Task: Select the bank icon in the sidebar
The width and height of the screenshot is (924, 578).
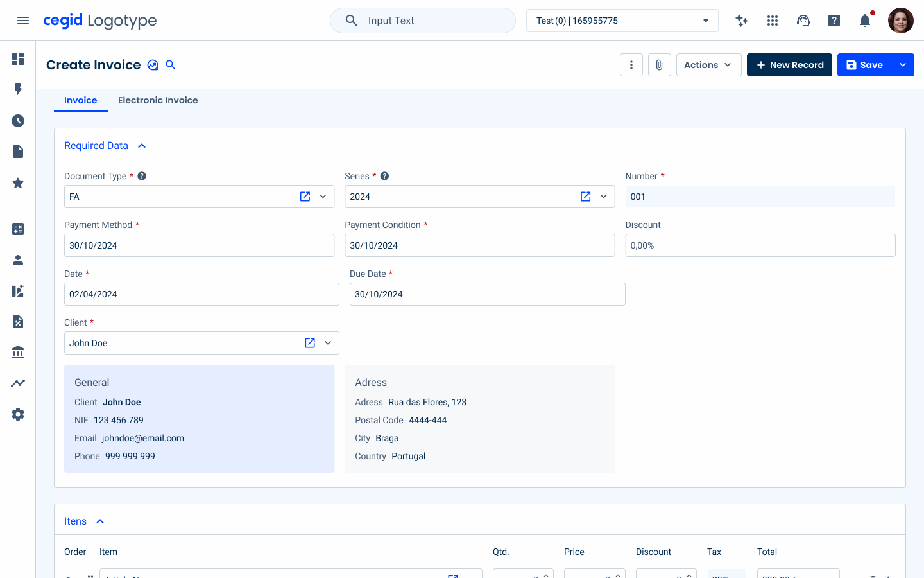Action: 18,352
